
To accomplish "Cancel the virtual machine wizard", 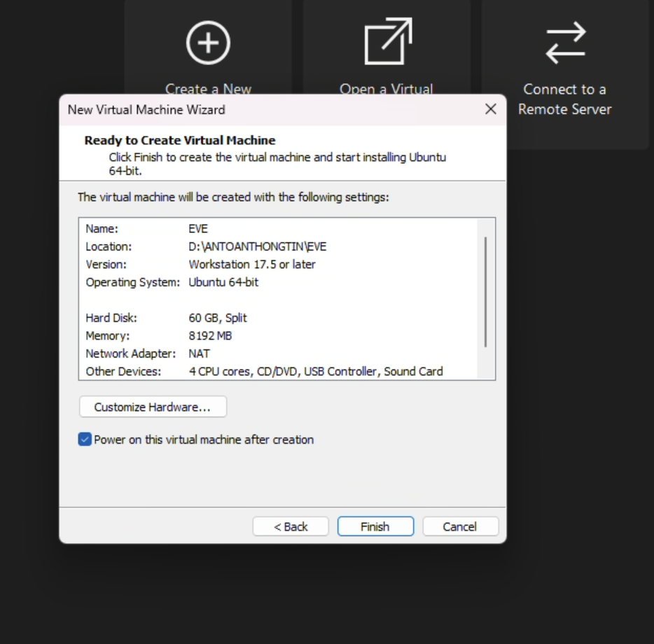I will pyautogui.click(x=460, y=526).
